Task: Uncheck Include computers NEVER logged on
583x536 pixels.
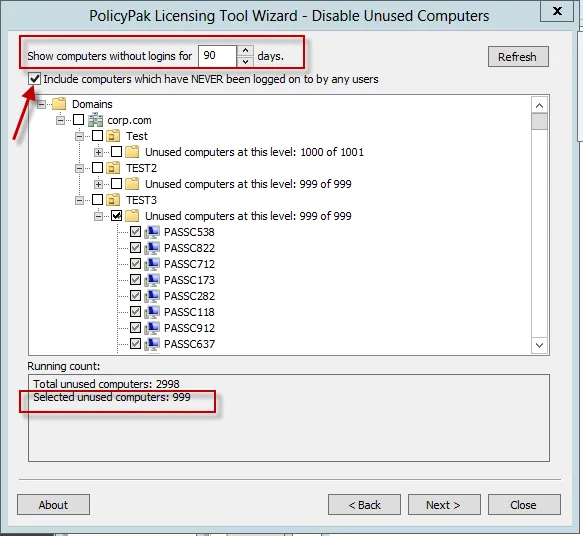Action: tap(34, 79)
